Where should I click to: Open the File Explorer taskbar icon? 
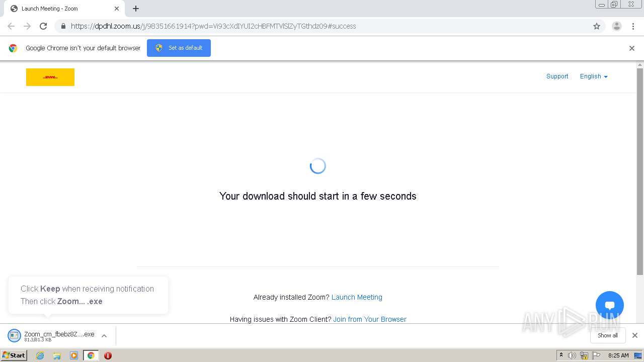57,355
